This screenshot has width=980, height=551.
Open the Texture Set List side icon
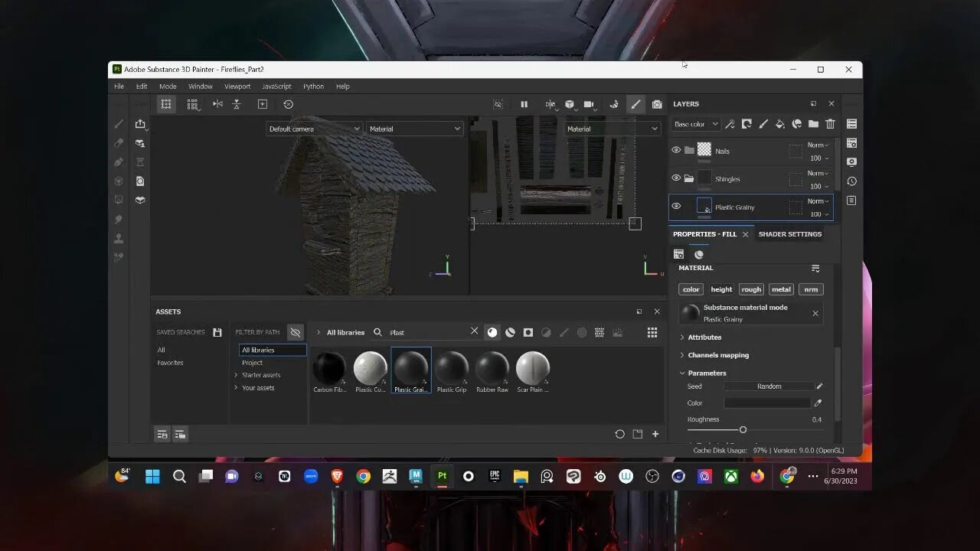tap(851, 124)
